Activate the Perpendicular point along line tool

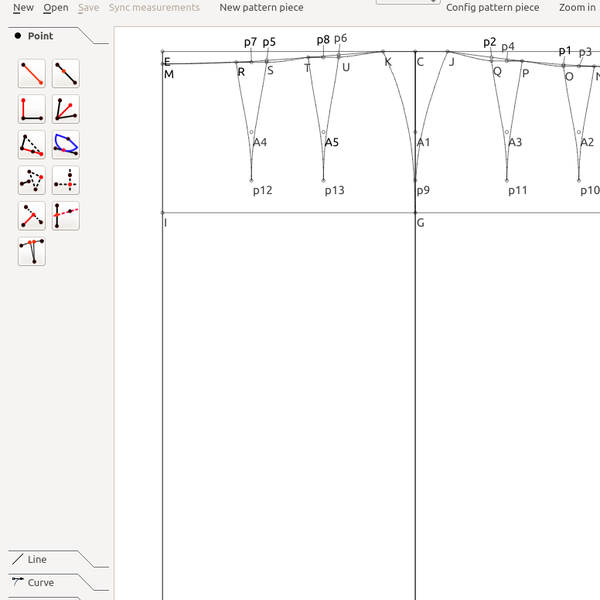(32, 216)
